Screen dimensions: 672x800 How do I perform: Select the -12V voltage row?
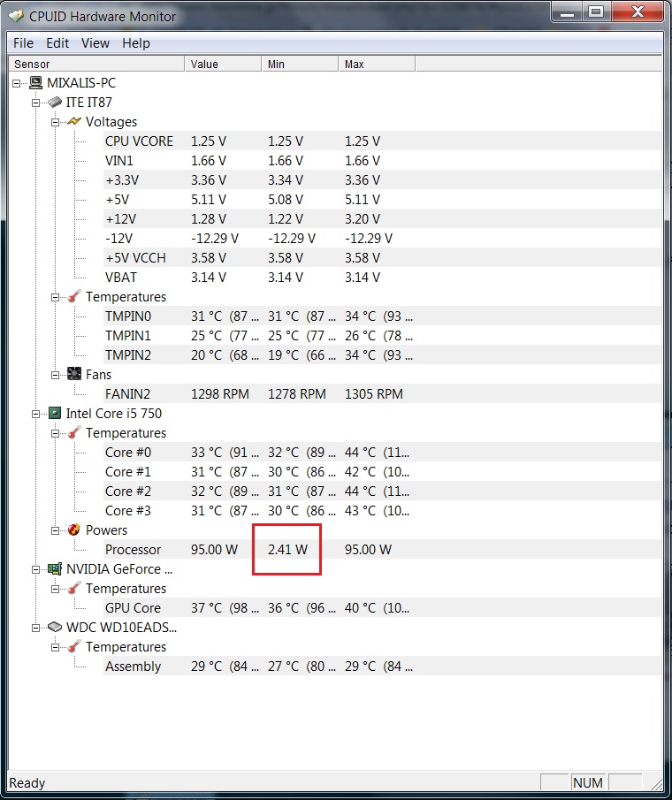coord(382,238)
